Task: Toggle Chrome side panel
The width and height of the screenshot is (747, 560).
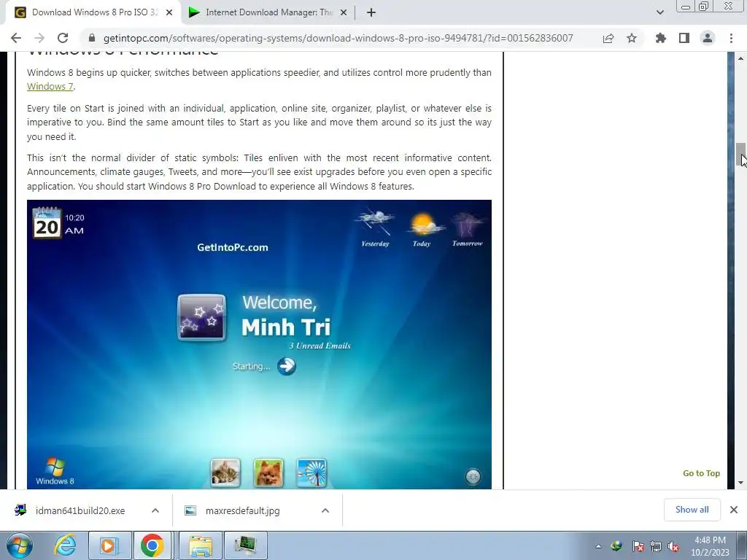Action: click(684, 38)
